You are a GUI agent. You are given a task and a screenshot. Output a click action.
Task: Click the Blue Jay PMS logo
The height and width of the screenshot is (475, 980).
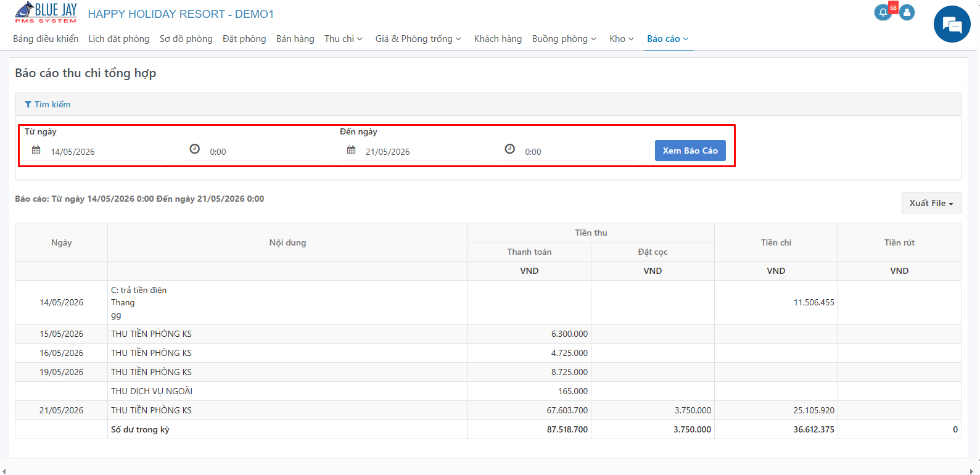[46, 13]
